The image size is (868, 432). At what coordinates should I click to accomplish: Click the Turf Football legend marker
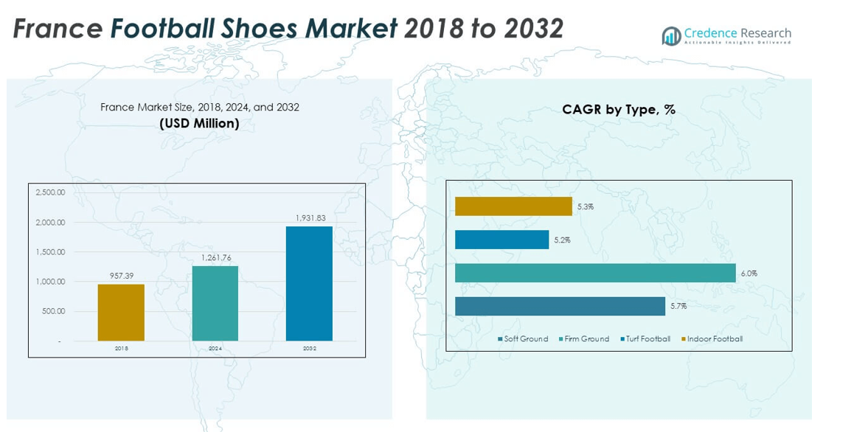click(622, 339)
